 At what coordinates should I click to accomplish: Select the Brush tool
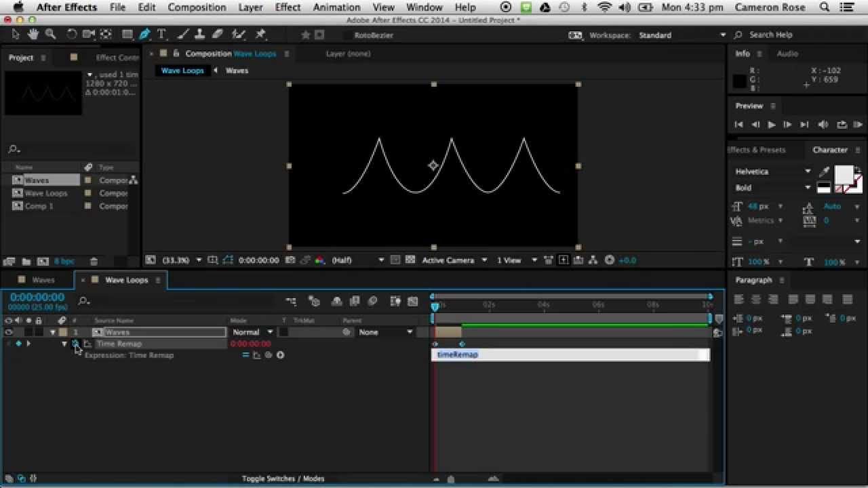(184, 35)
